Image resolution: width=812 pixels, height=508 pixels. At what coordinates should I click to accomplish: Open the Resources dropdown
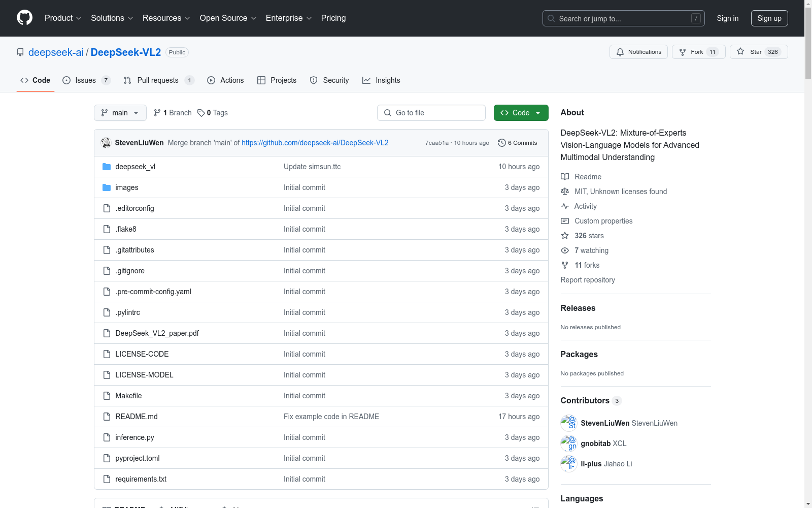[x=166, y=18]
